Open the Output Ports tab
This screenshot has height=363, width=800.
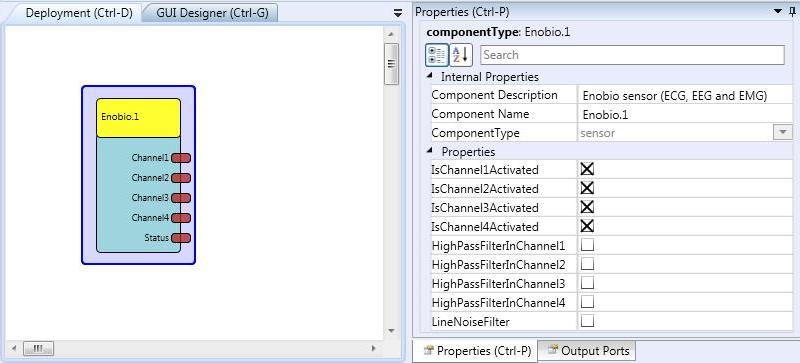tap(588, 351)
